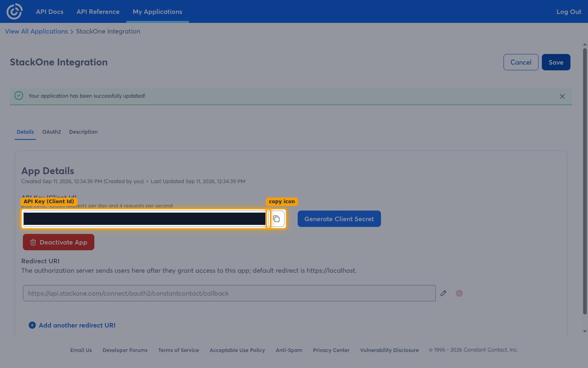Screen dimensions: 588x368
Task: Click the copyright Constant Contact text
Action: click(x=473, y=350)
